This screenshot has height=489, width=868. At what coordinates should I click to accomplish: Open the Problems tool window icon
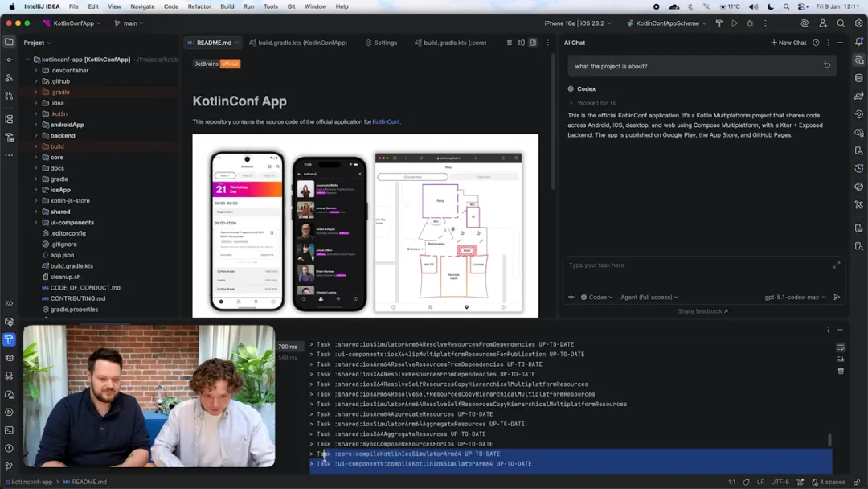[x=9, y=448]
